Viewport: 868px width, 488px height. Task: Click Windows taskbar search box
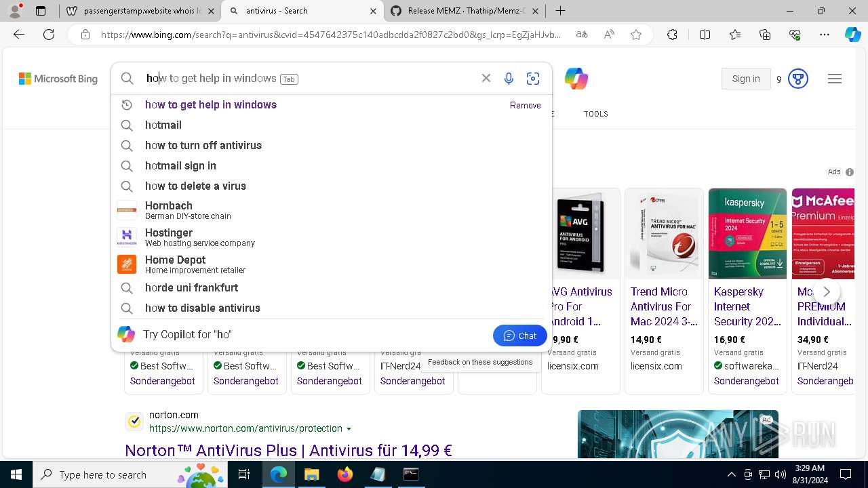(131, 474)
